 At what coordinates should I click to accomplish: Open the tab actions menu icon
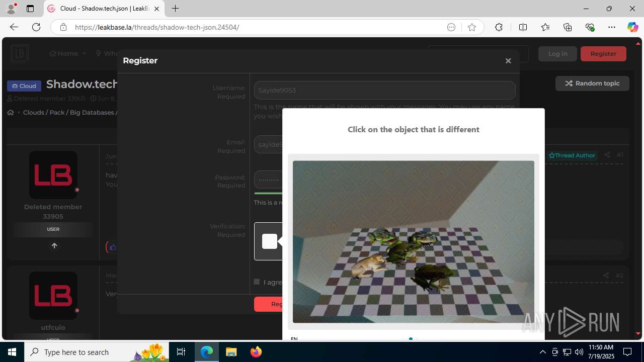[30, 9]
